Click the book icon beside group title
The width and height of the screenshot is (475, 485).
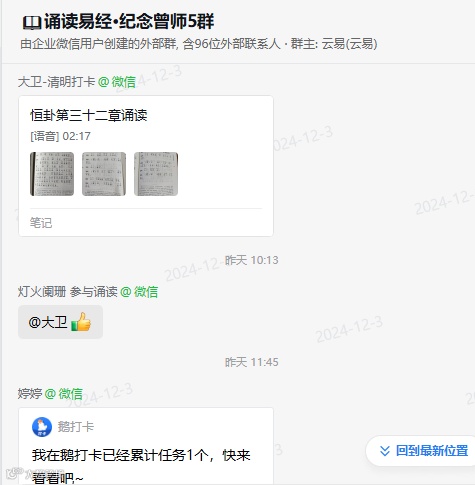pyautogui.click(x=32, y=23)
